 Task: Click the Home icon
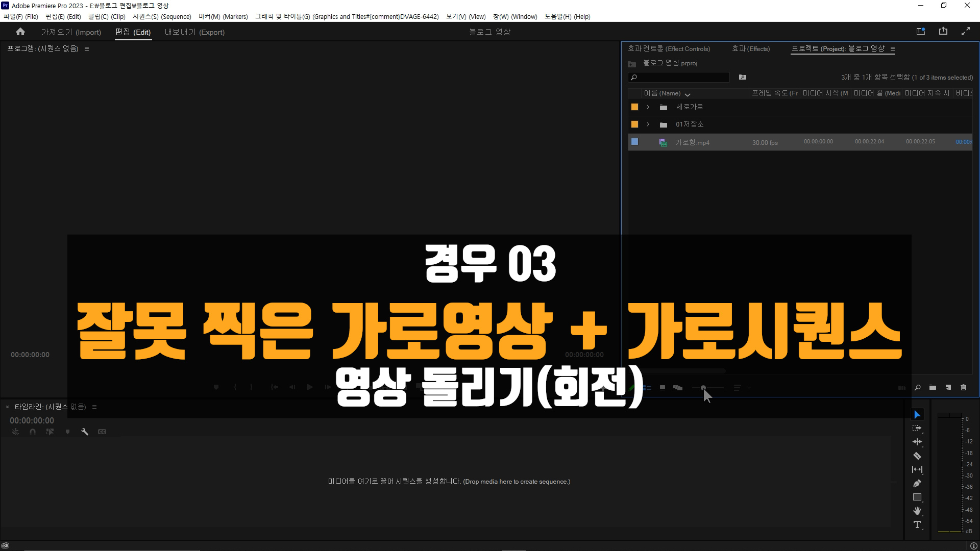pyautogui.click(x=20, y=32)
